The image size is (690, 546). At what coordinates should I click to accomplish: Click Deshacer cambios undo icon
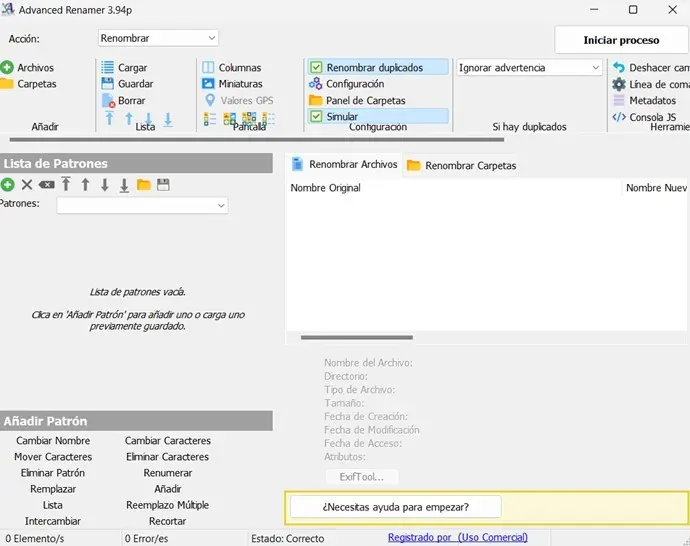619,67
